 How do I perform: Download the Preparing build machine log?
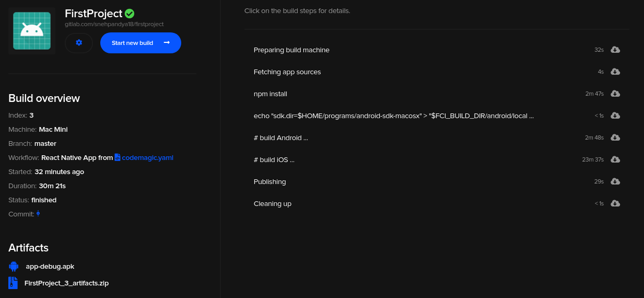click(615, 50)
